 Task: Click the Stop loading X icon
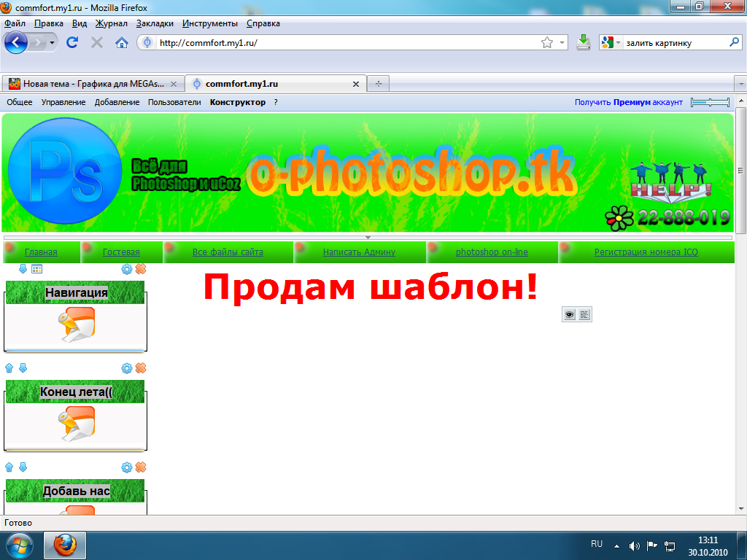(97, 43)
